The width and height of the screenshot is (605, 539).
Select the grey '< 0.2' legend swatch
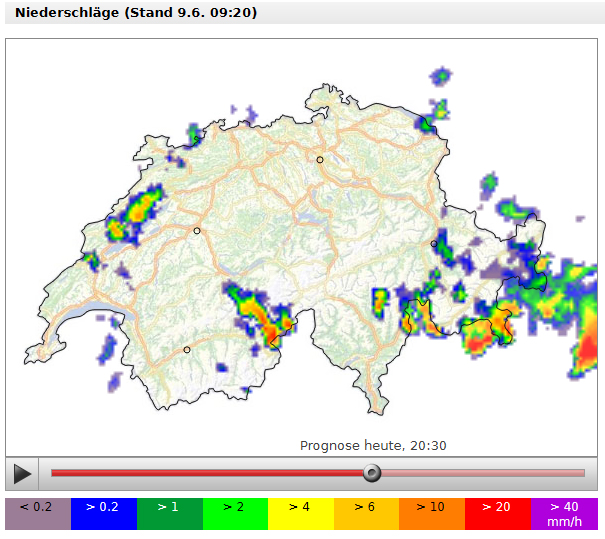tap(37, 513)
